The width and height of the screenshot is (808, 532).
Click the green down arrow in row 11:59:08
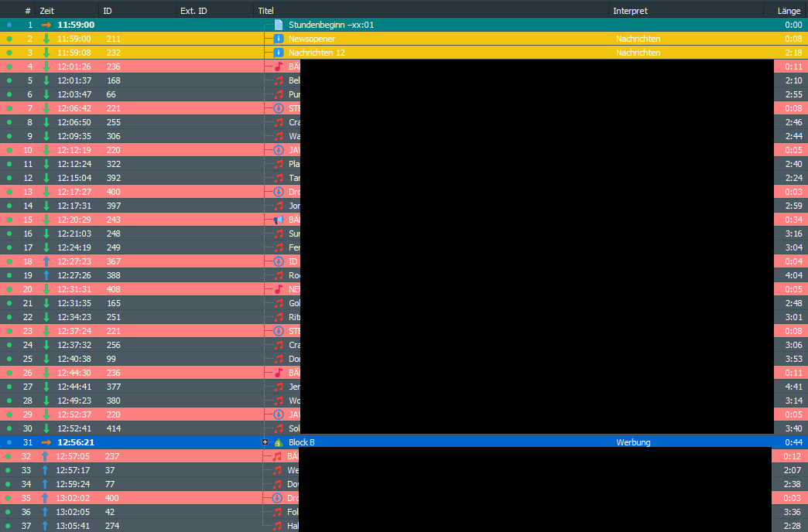click(x=46, y=53)
